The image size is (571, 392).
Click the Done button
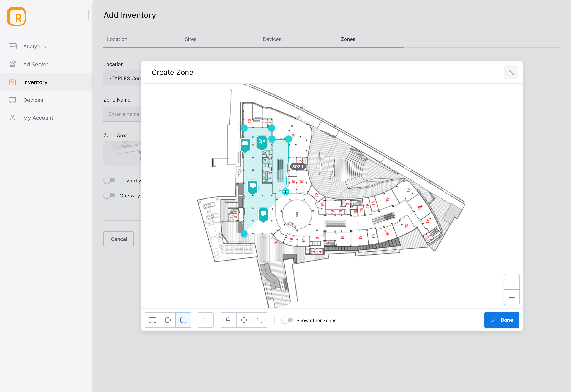coord(502,320)
